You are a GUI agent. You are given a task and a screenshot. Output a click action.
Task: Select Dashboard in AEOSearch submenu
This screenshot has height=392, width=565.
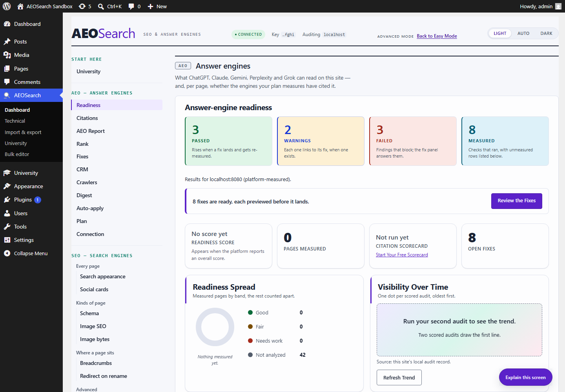pos(17,110)
